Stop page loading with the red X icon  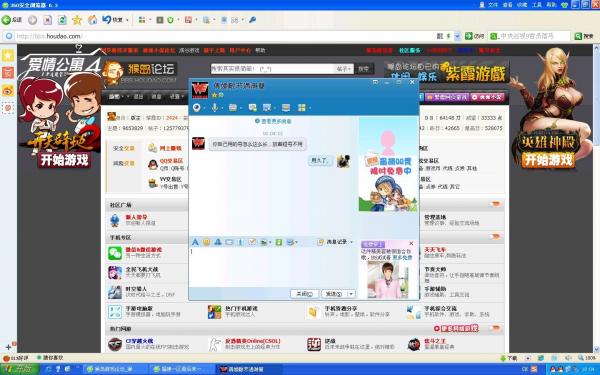pos(47,20)
